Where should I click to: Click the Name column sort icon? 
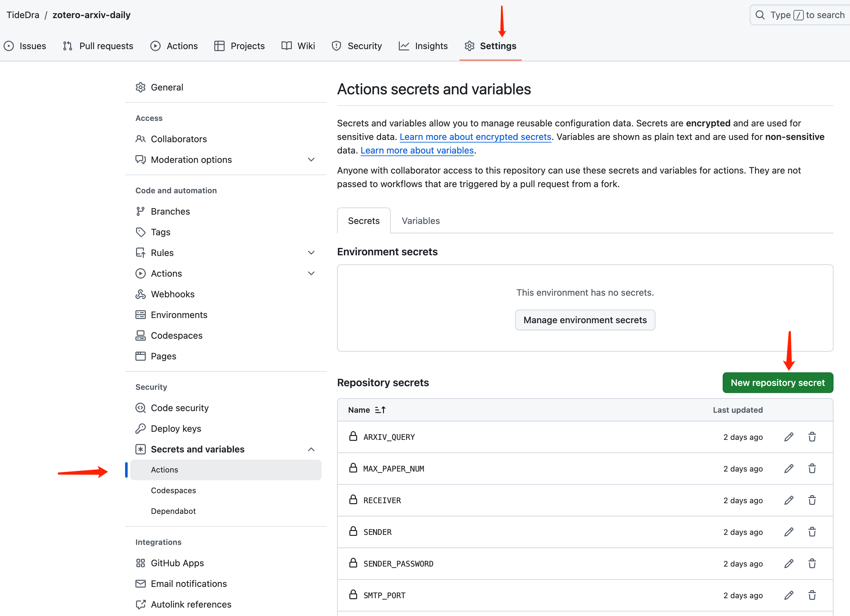tap(380, 410)
